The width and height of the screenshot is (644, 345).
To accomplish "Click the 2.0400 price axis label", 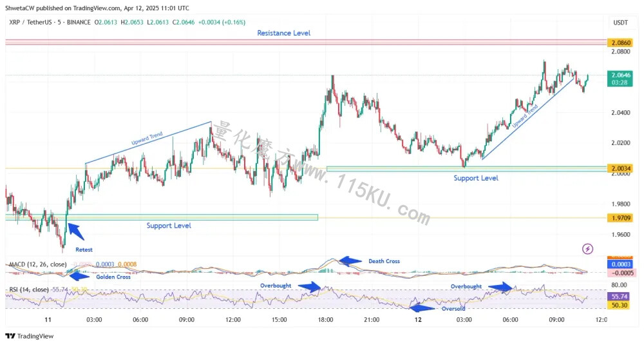I will (x=621, y=113).
